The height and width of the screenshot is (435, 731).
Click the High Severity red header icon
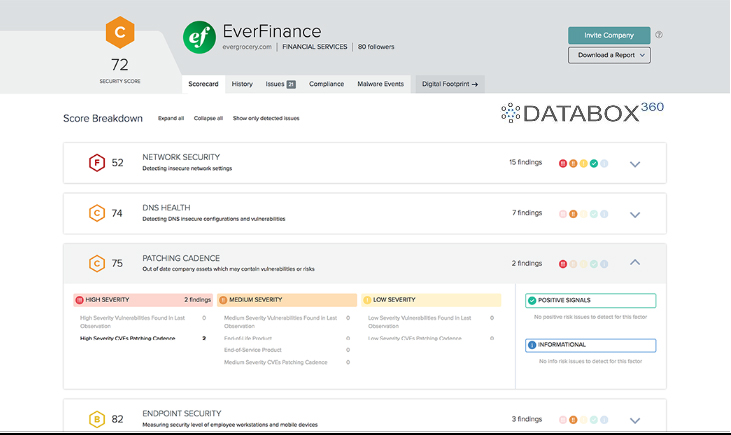[x=79, y=300]
